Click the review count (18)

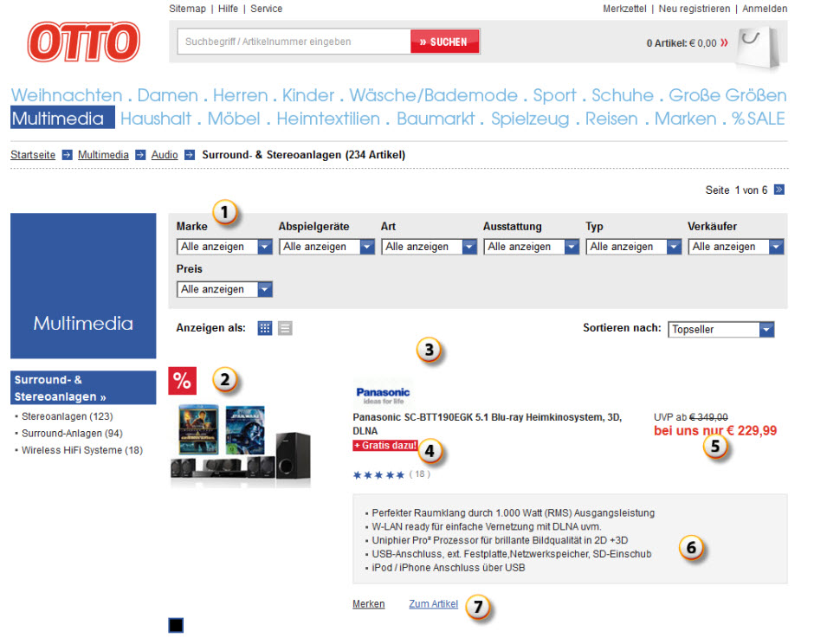click(419, 474)
